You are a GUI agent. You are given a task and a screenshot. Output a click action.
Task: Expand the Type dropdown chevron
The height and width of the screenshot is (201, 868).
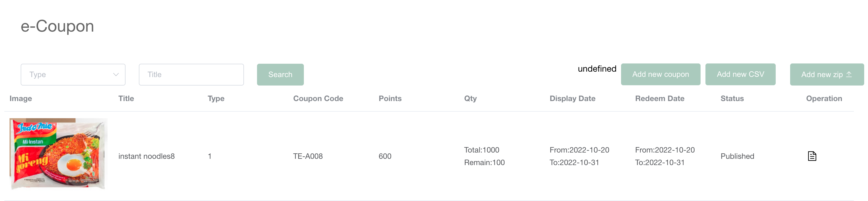[115, 75]
